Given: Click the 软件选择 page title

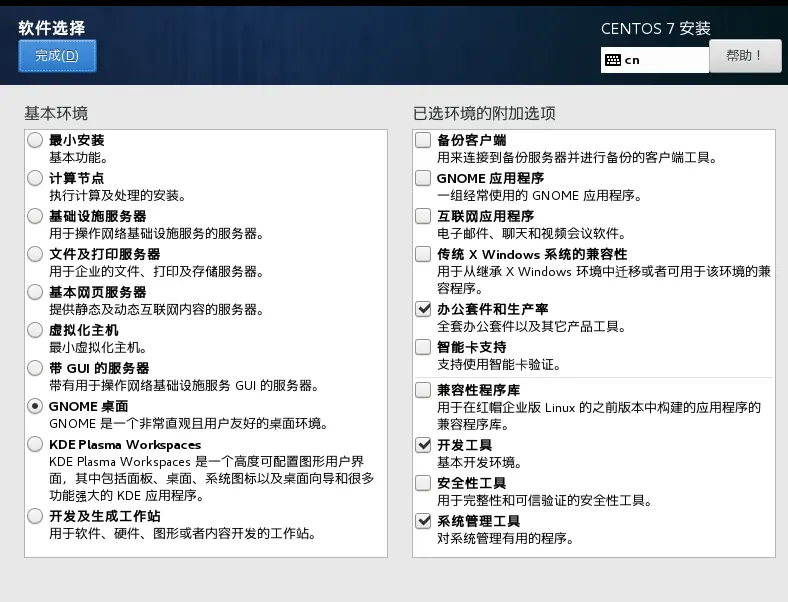Looking at the screenshot, I should 52,28.
